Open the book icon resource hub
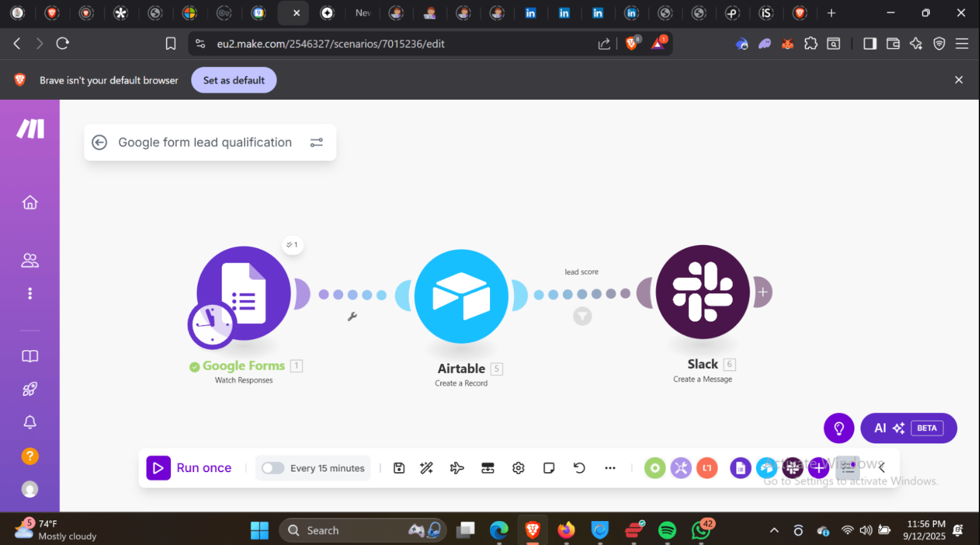980x545 pixels. pyautogui.click(x=30, y=356)
